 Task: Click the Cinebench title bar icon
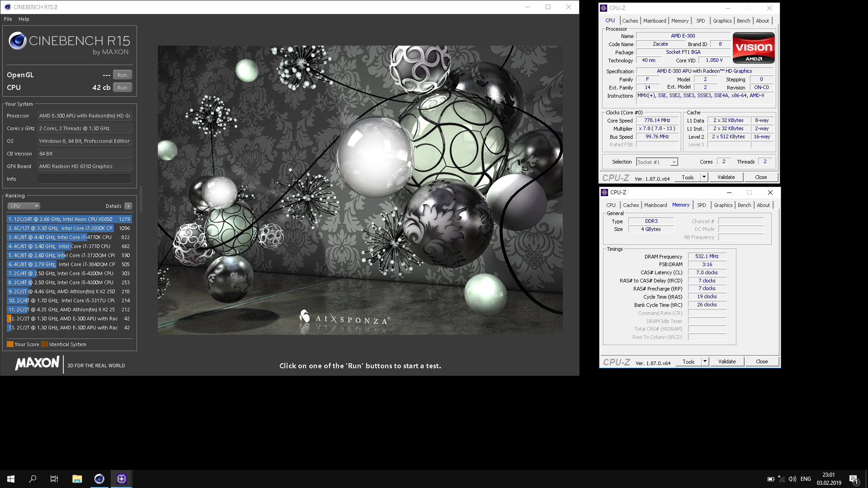coord(8,7)
